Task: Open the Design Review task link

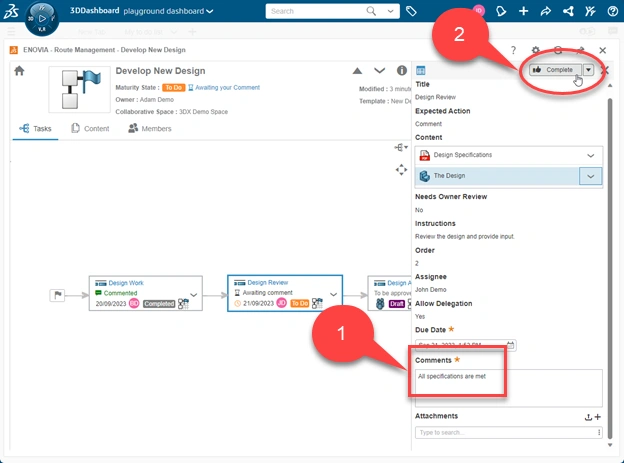Action: [267, 283]
